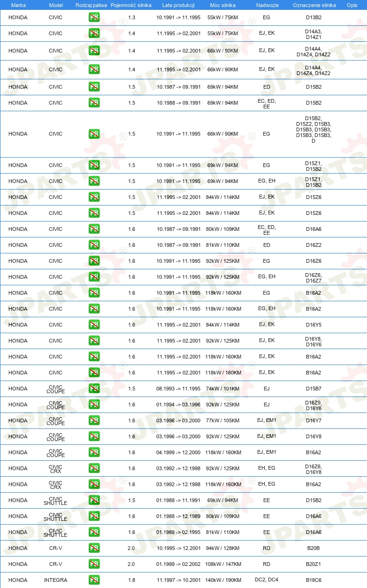Image resolution: width=367 pixels, height=588 pixels.
Task: Click the fuel icon in the D16Z6, D16Z7 row
Action: tap(94, 277)
